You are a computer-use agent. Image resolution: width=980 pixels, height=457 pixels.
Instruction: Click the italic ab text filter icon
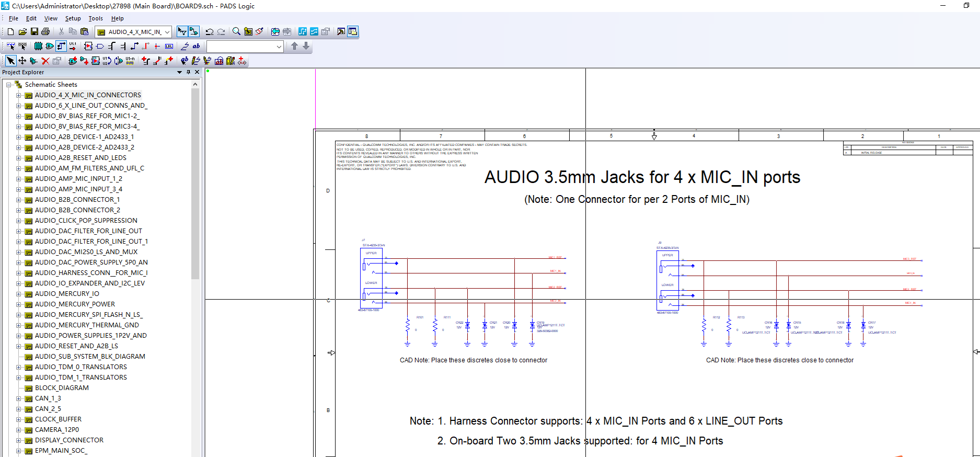click(196, 47)
